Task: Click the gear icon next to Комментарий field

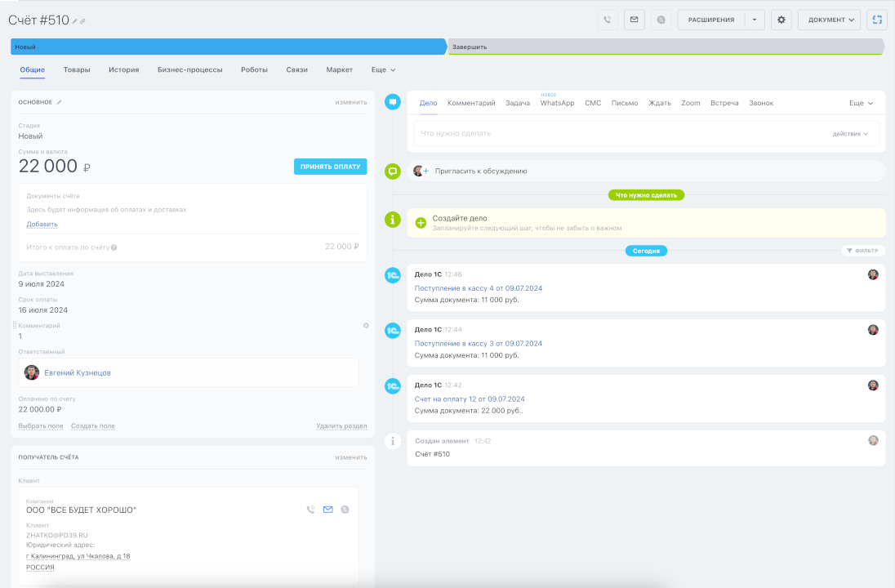Action: coord(366,326)
